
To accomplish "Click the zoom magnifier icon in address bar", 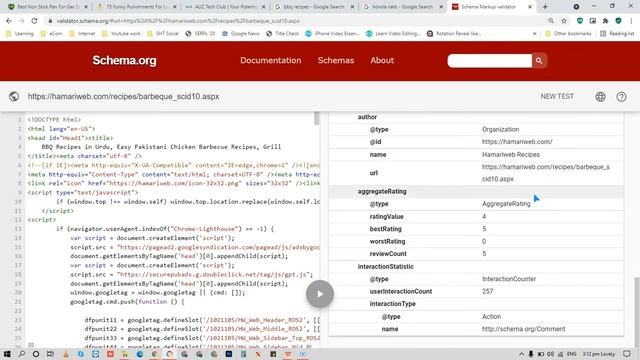I will pos(551,21).
